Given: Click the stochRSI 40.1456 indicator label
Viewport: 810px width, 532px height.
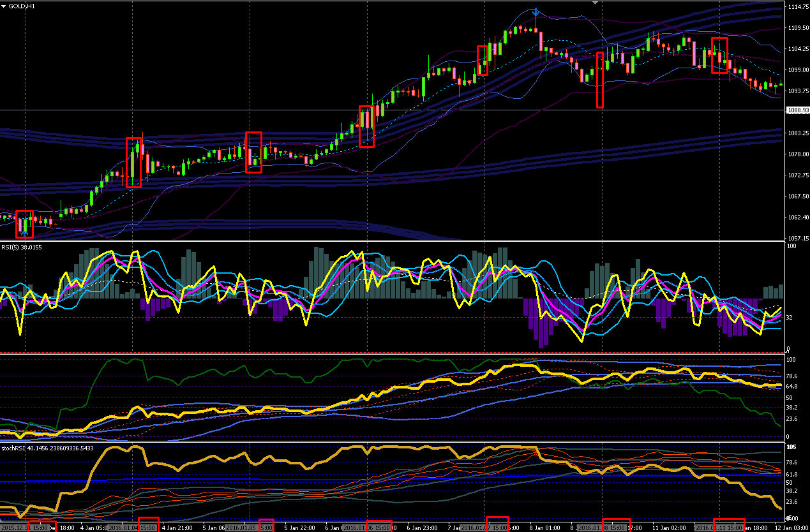Looking at the screenshot, I should click(47, 448).
